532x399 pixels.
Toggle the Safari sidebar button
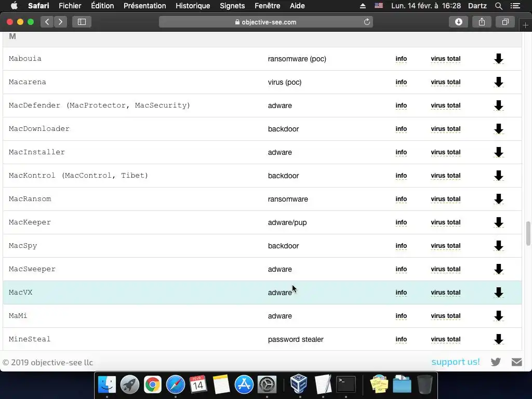point(82,22)
